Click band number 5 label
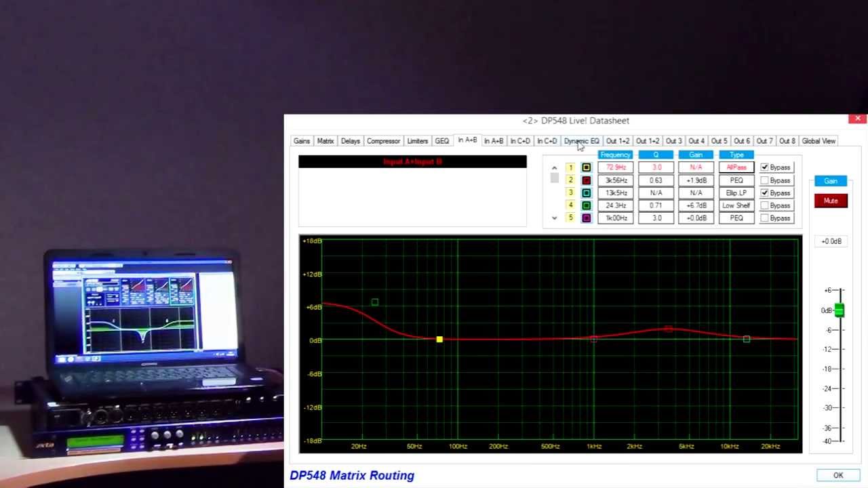The height and width of the screenshot is (488, 868). (x=570, y=218)
